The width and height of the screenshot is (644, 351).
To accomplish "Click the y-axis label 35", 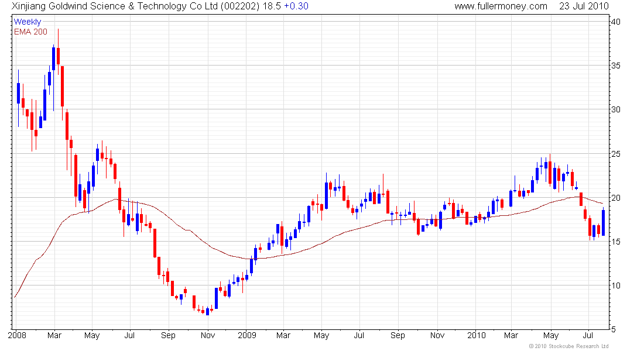I will click(x=615, y=66).
